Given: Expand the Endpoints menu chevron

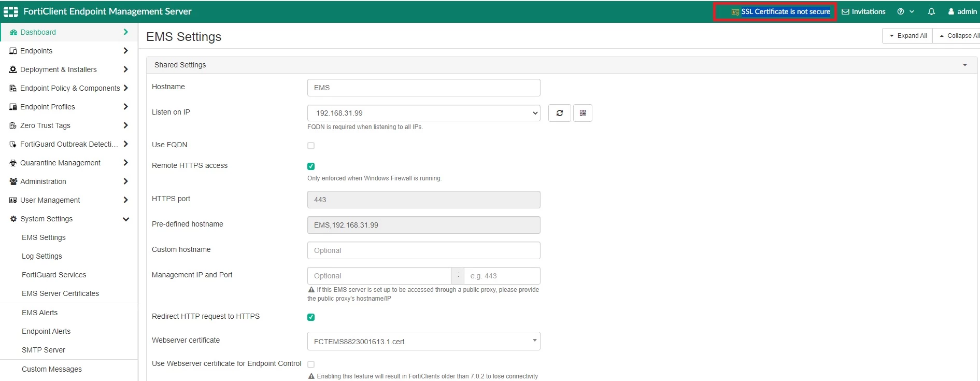Looking at the screenshot, I should [x=125, y=51].
